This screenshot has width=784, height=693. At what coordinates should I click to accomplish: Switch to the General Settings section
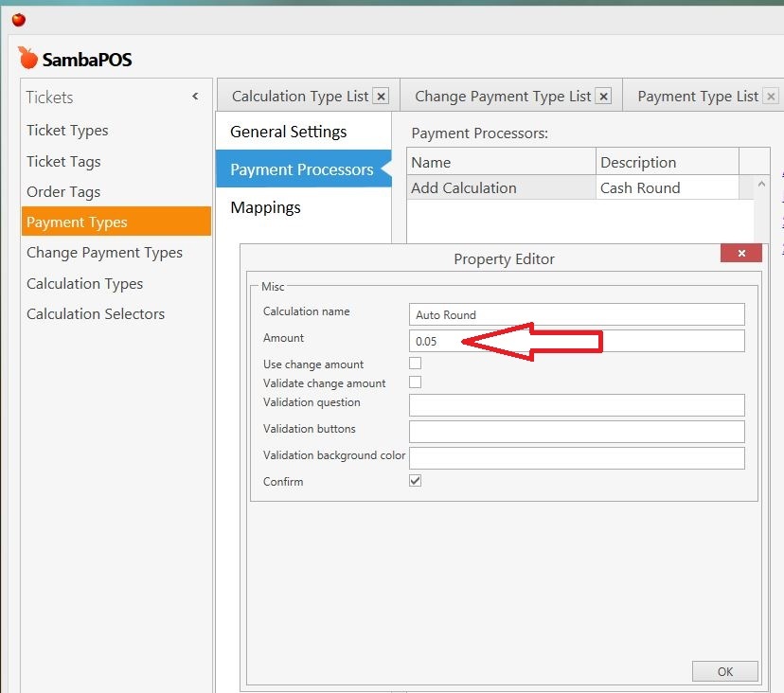click(x=287, y=132)
